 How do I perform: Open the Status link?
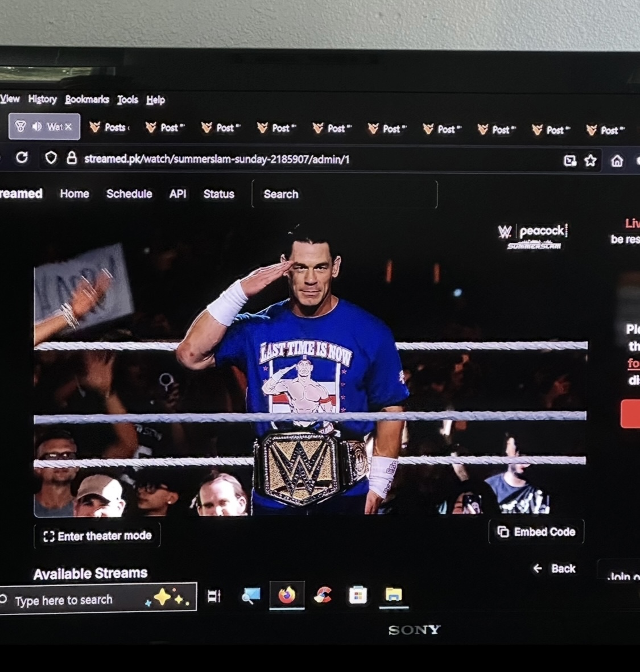pos(219,194)
